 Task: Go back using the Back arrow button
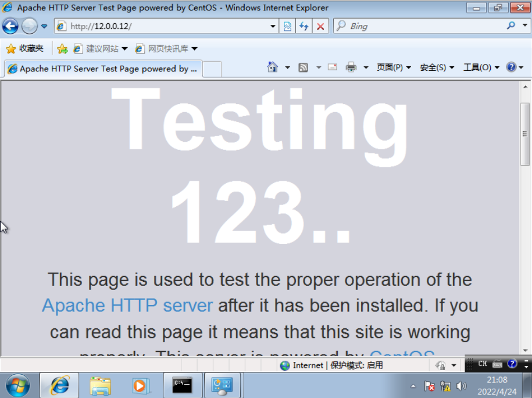[x=10, y=26]
